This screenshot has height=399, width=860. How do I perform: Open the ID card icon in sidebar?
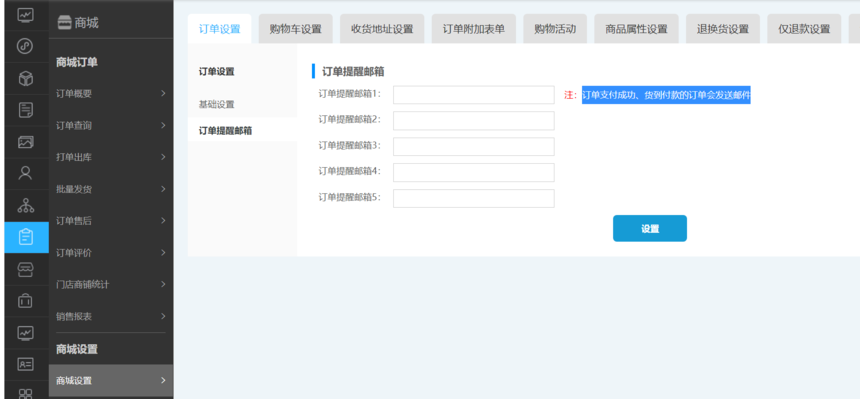click(26, 364)
